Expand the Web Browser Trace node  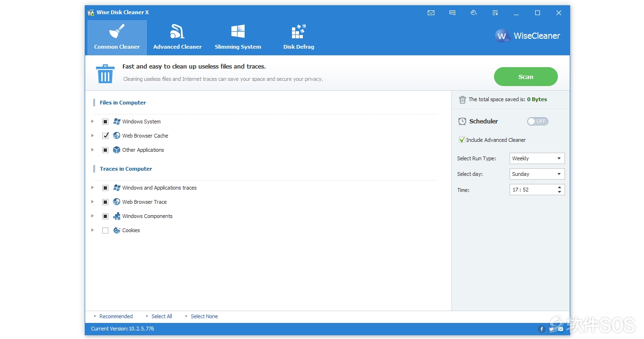click(x=93, y=202)
